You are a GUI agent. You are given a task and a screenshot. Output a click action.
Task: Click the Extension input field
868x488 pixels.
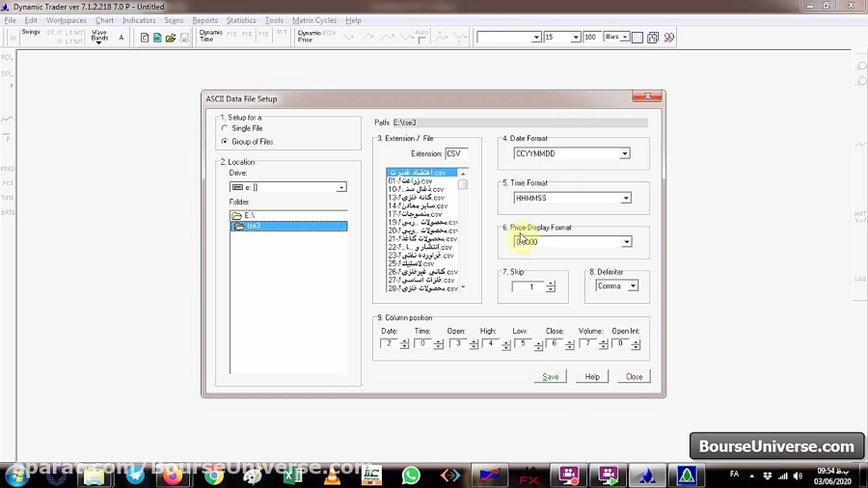(455, 153)
